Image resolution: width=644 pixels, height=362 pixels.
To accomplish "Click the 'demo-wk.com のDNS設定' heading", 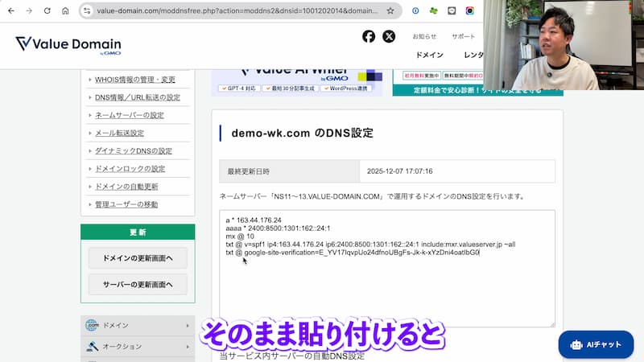I will click(x=303, y=133).
